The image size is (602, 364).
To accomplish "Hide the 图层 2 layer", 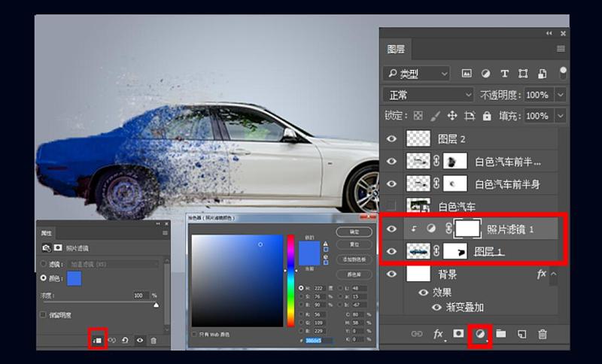I will pos(390,138).
